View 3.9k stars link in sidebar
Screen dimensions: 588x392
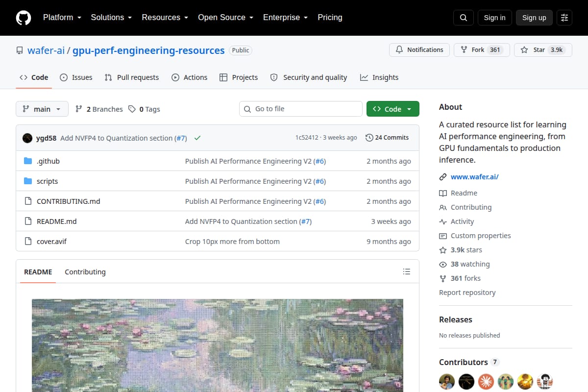(x=461, y=250)
